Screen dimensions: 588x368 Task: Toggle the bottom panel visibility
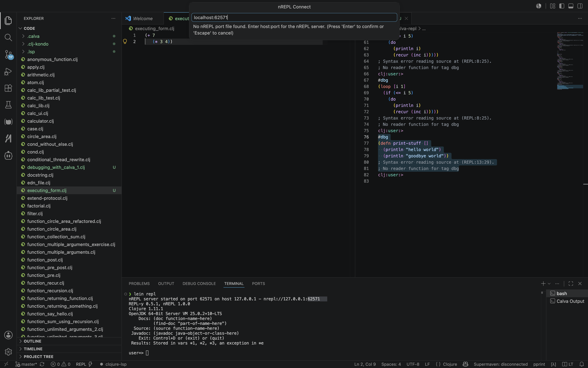571,6
